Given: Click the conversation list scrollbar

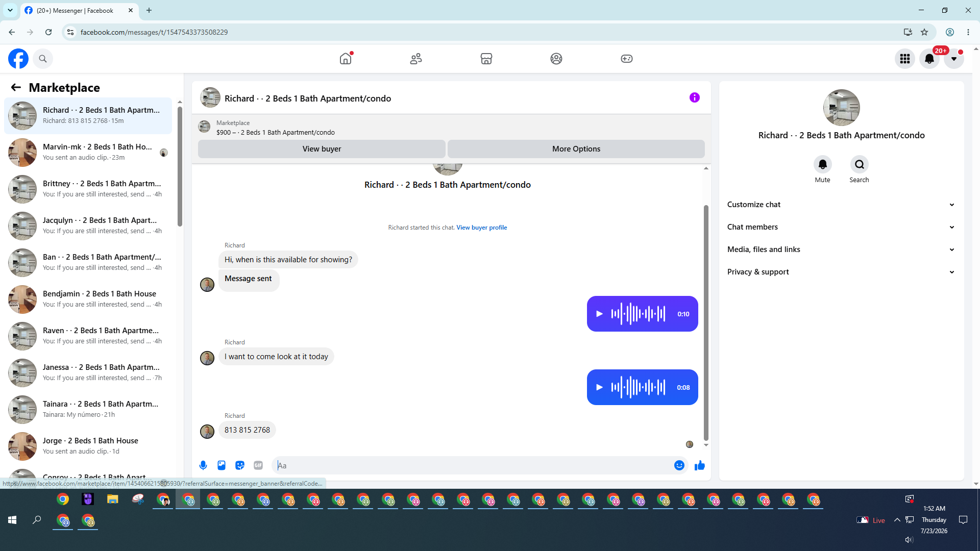Looking at the screenshot, I should [180, 166].
